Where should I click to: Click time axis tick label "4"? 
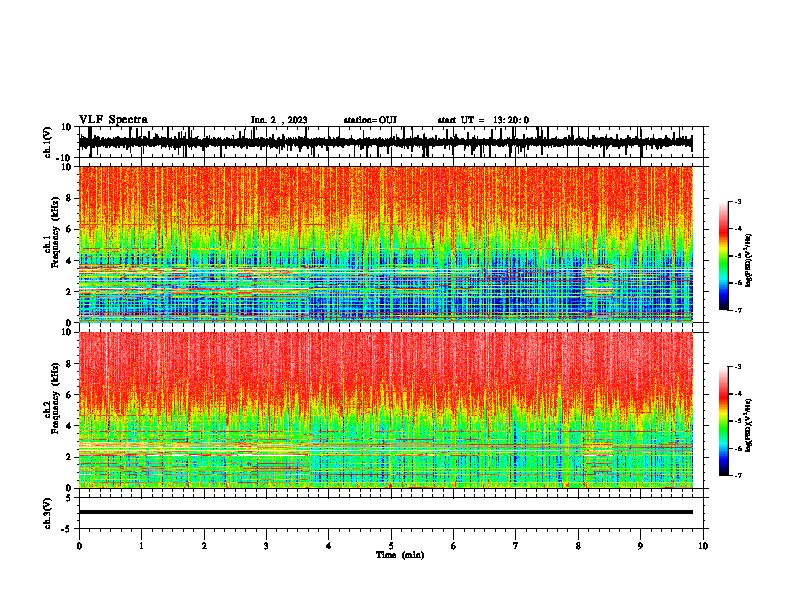329,546
